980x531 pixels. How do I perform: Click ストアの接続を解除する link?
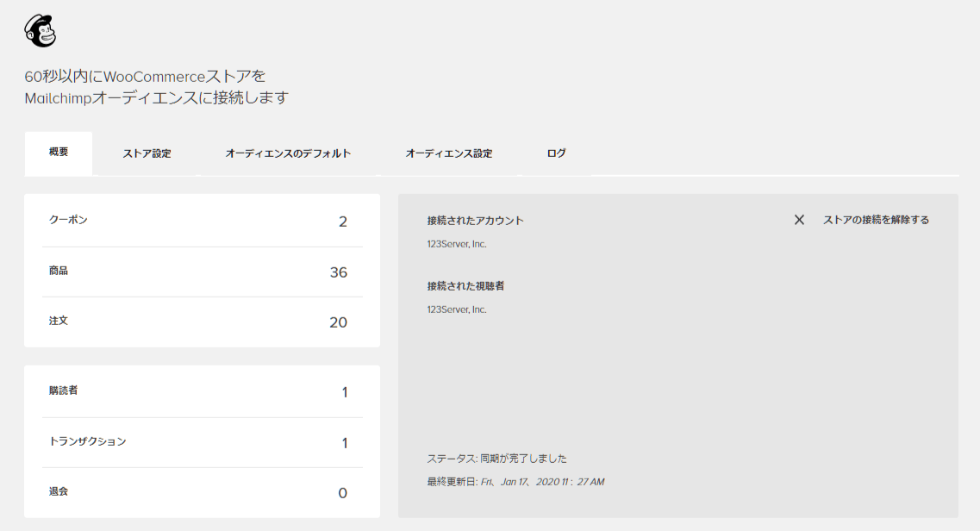click(x=876, y=220)
